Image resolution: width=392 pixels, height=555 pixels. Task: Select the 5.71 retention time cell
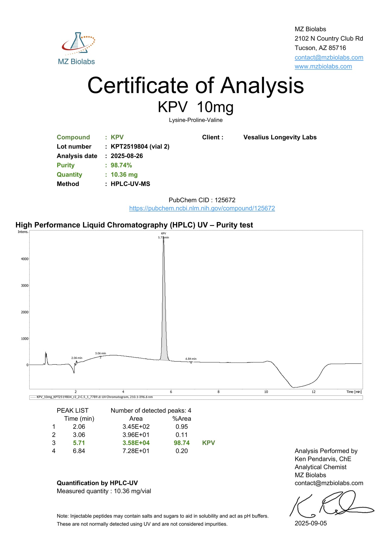click(x=79, y=443)
